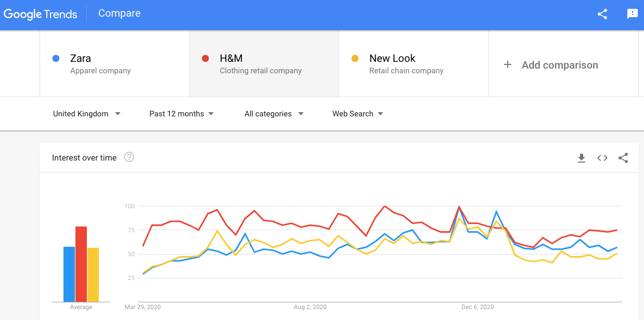Click the red dot beside H&M

(204, 58)
